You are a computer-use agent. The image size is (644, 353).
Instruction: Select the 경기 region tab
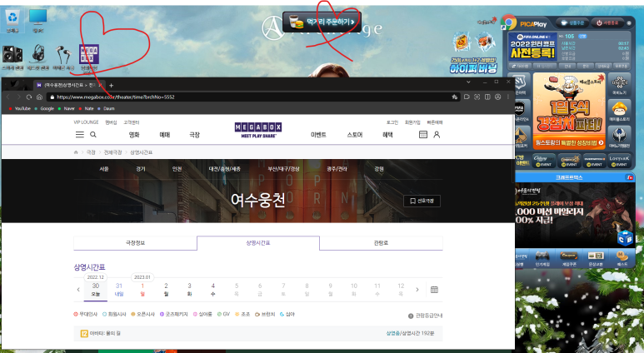coord(141,169)
